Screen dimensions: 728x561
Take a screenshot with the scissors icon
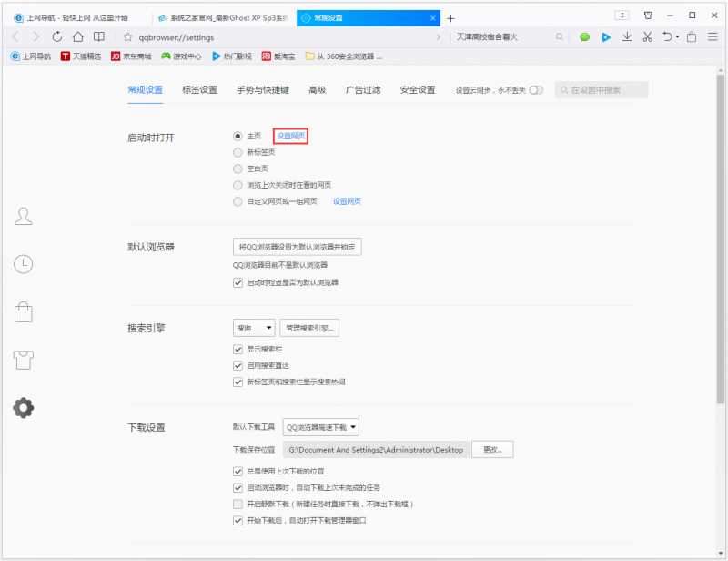click(647, 38)
